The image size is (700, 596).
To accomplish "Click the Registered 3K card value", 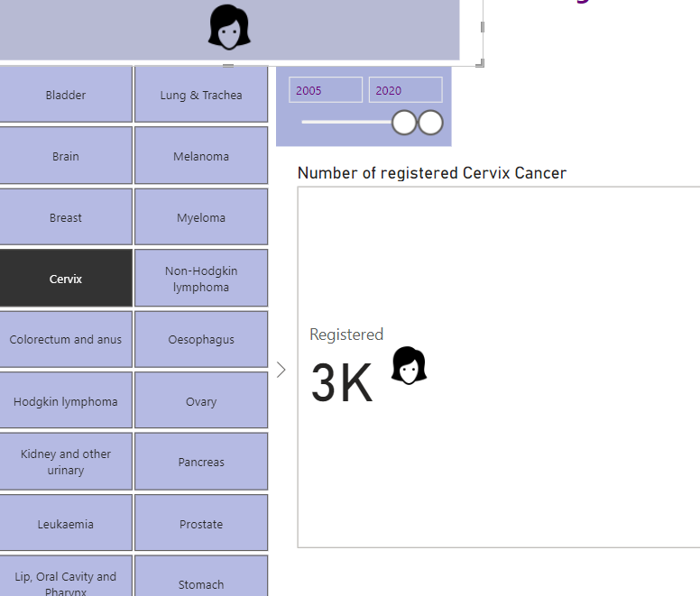I will coord(342,384).
